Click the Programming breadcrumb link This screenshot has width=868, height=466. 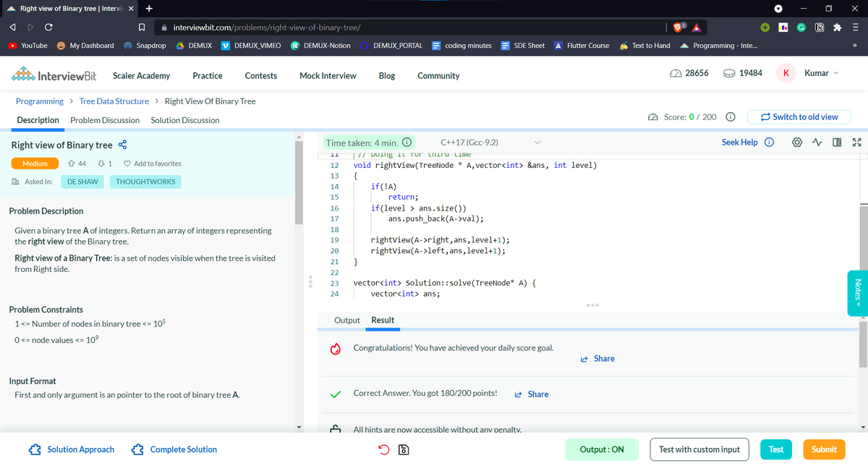40,101
